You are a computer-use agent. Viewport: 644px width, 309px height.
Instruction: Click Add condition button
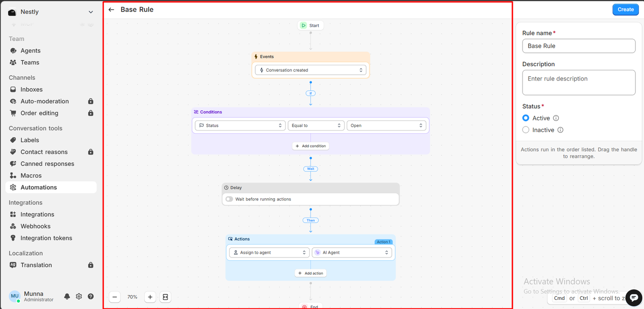pos(310,146)
